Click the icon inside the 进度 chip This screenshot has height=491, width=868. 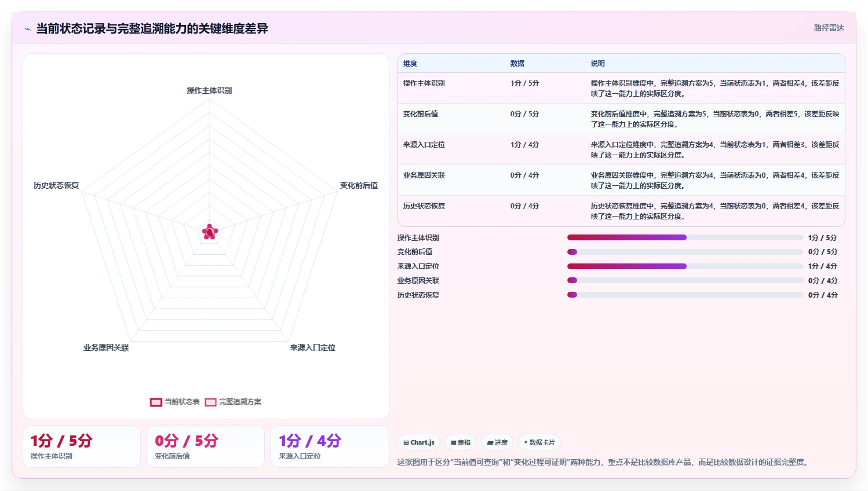click(x=490, y=443)
